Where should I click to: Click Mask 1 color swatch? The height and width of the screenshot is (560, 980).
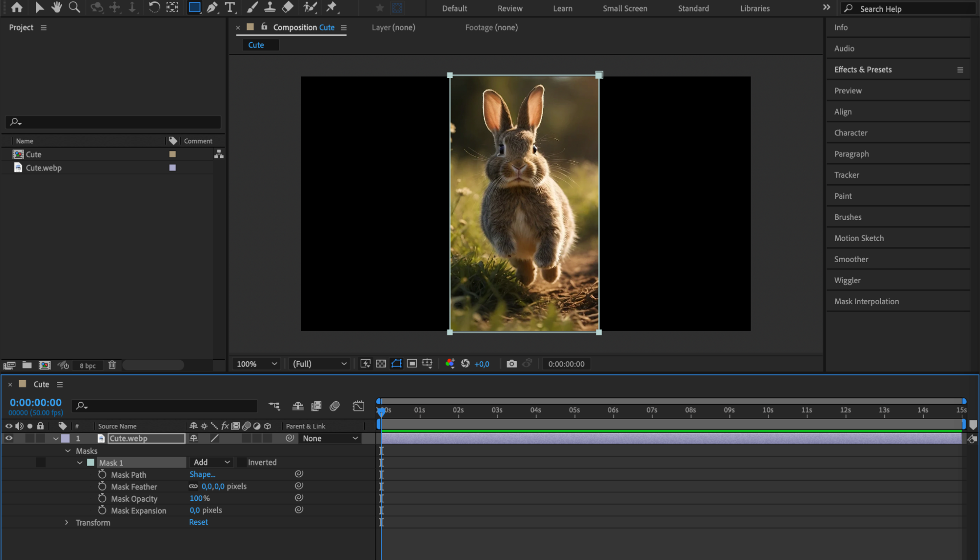click(91, 463)
